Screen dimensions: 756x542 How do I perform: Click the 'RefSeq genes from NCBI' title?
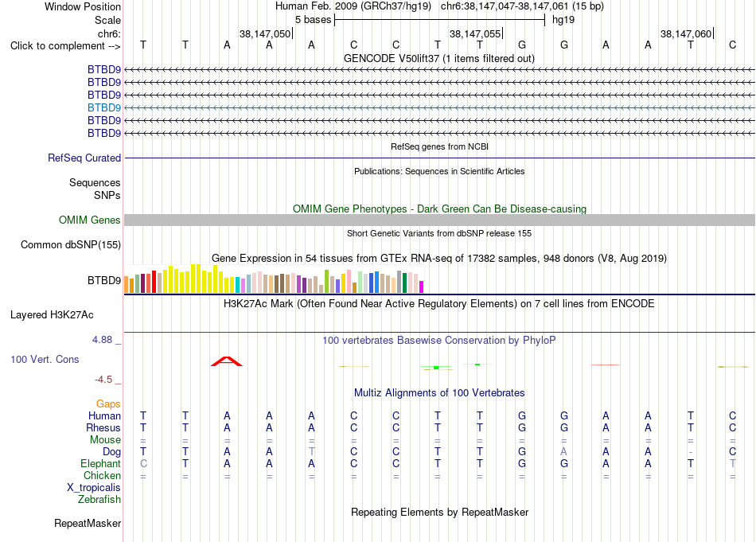click(440, 146)
